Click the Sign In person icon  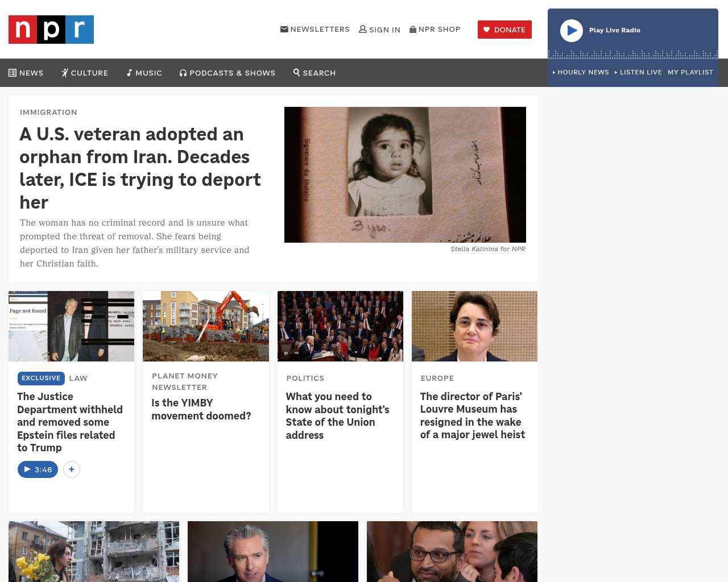pos(363,29)
